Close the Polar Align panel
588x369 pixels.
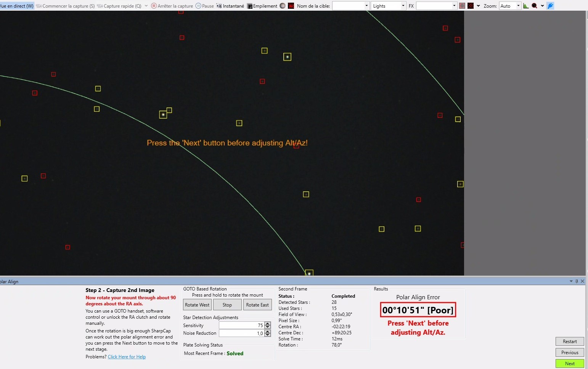coord(582,281)
